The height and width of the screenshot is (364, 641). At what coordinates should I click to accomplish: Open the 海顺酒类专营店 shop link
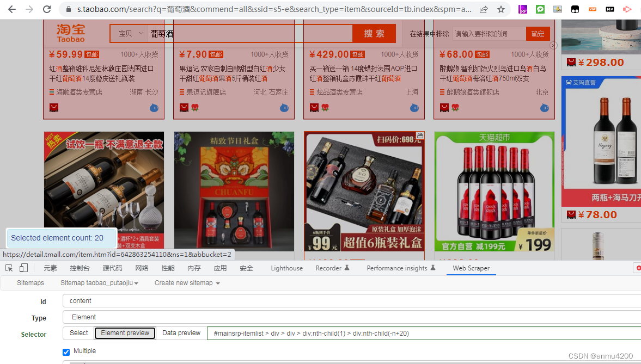point(80,92)
